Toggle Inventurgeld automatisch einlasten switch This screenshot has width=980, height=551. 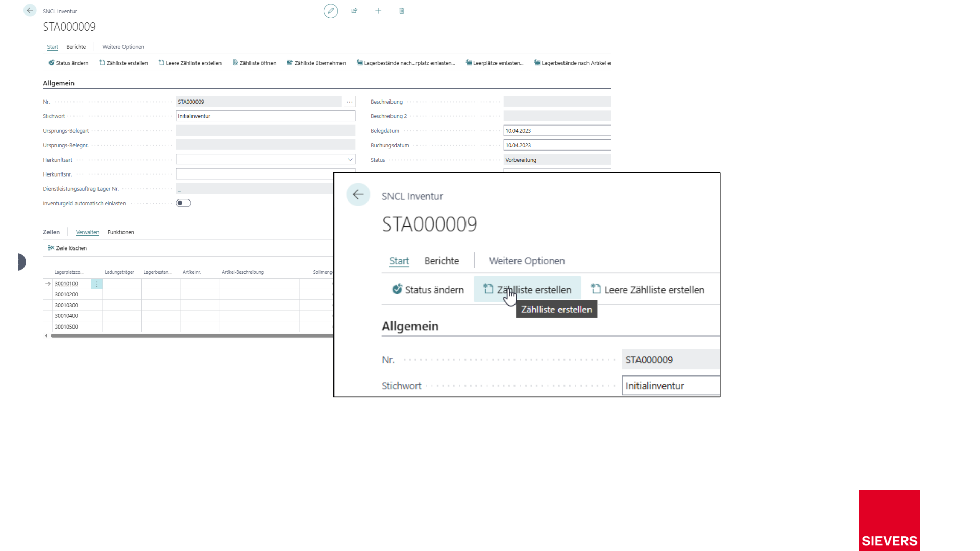pos(183,203)
